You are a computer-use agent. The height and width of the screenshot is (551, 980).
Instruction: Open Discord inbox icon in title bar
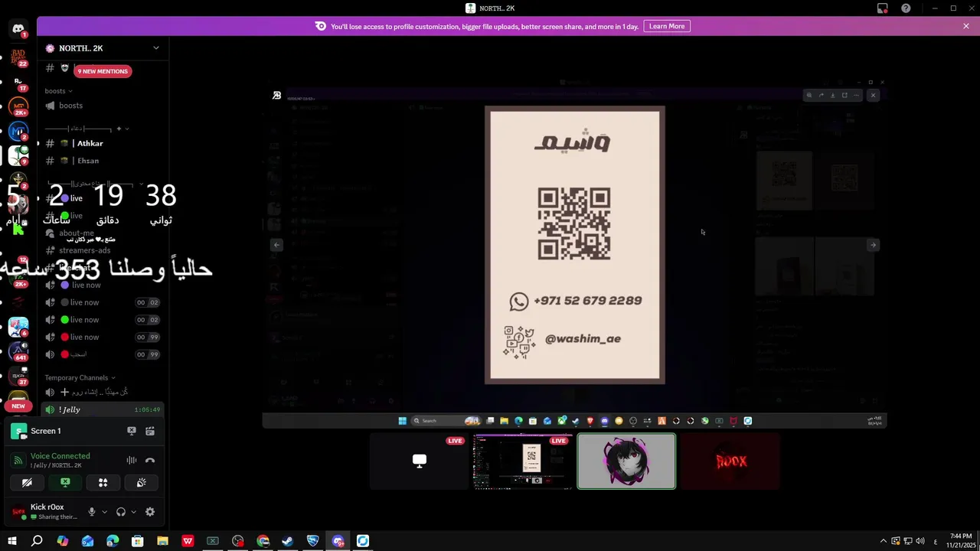point(883,8)
